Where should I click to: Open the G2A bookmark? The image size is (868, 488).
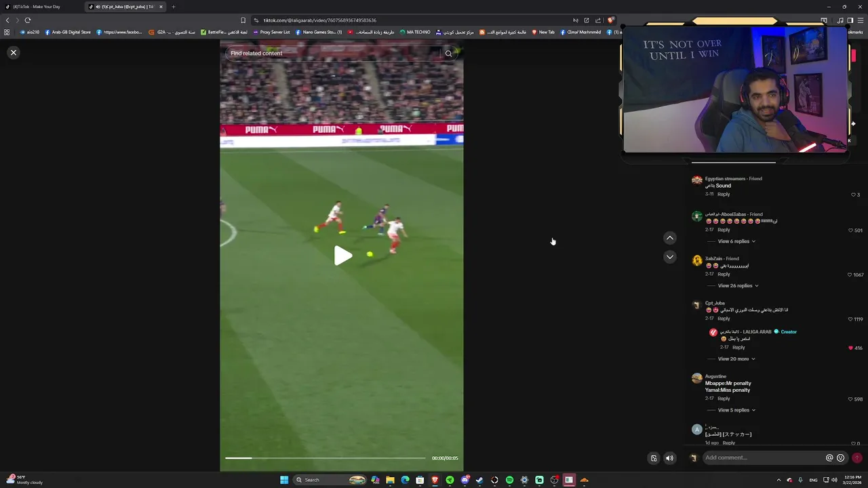(x=172, y=32)
